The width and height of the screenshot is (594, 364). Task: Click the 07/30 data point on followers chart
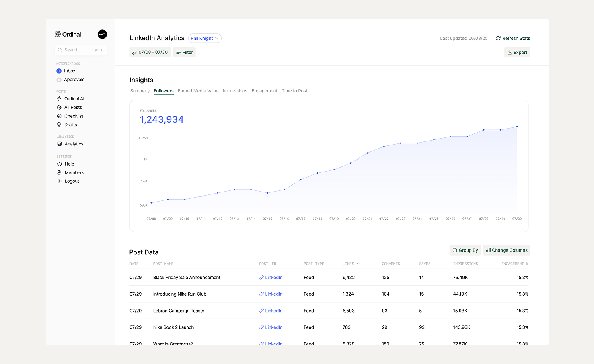517,127
